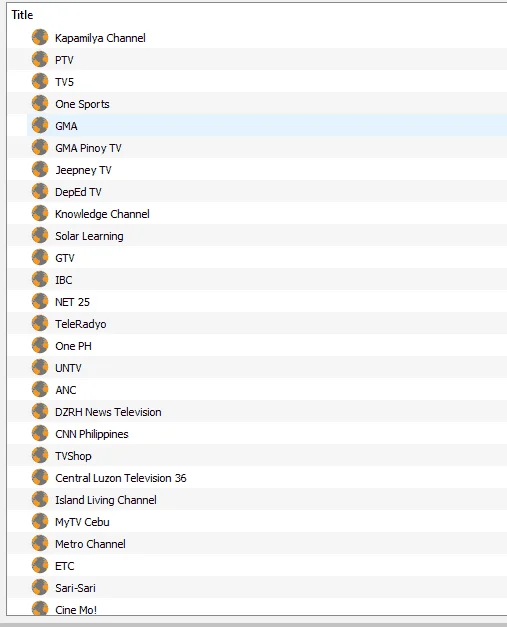The width and height of the screenshot is (507, 627).
Task: Click the MyTV Cebu globe icon
Action: click(40, 521)
